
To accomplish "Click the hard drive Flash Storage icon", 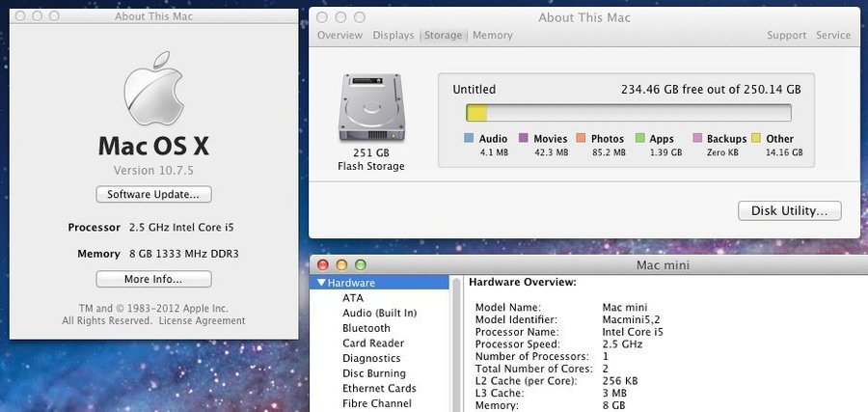I will (371, 107).
